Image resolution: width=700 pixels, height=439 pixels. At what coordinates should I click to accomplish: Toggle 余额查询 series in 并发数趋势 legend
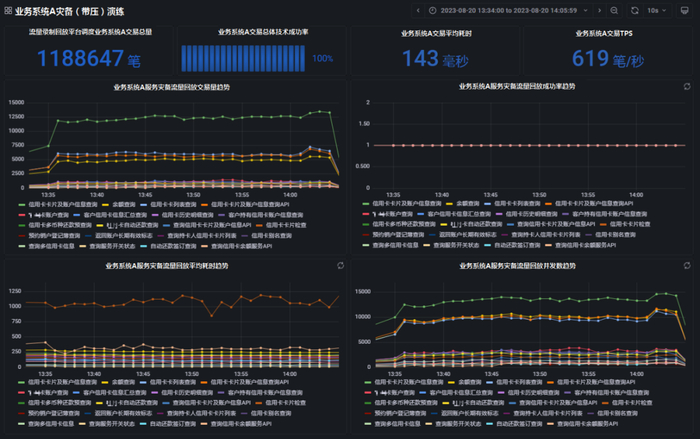click(x=470, y=382)
